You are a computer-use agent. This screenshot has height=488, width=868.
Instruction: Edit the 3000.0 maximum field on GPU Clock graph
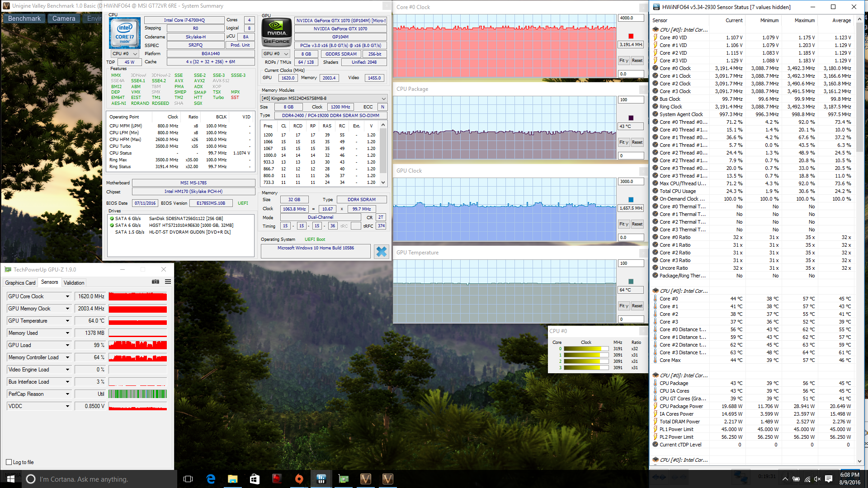click(x=631, y=182)
